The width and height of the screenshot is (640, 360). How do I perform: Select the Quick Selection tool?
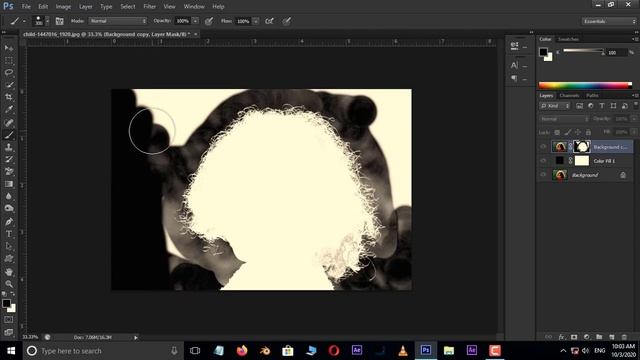(x=9, y=85)
